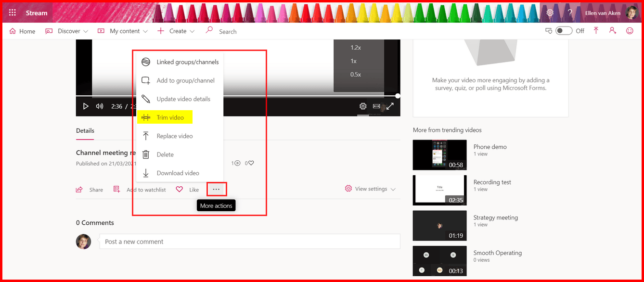This screenshot has height=282, width=644.
Task: Click the More actions ellipsis button
Action: pos(217,189)
